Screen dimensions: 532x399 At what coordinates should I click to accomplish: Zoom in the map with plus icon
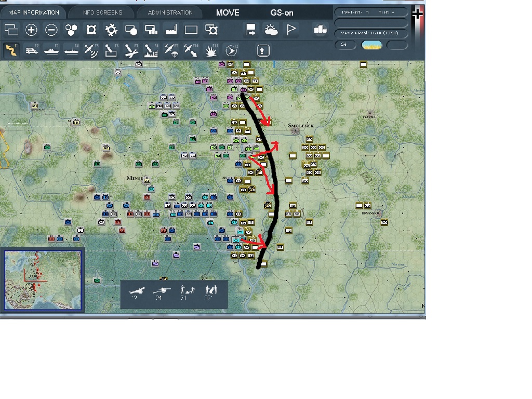pos(31,30)
